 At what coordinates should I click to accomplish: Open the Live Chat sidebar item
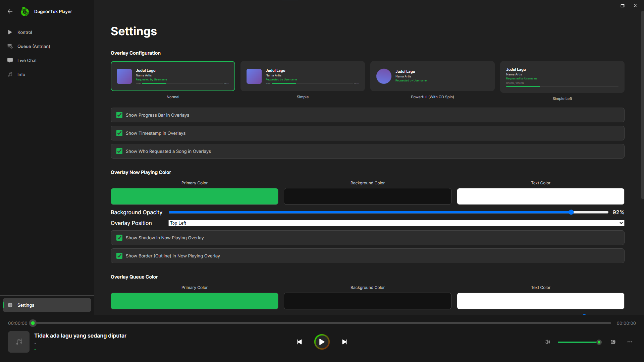coord(27,60)
